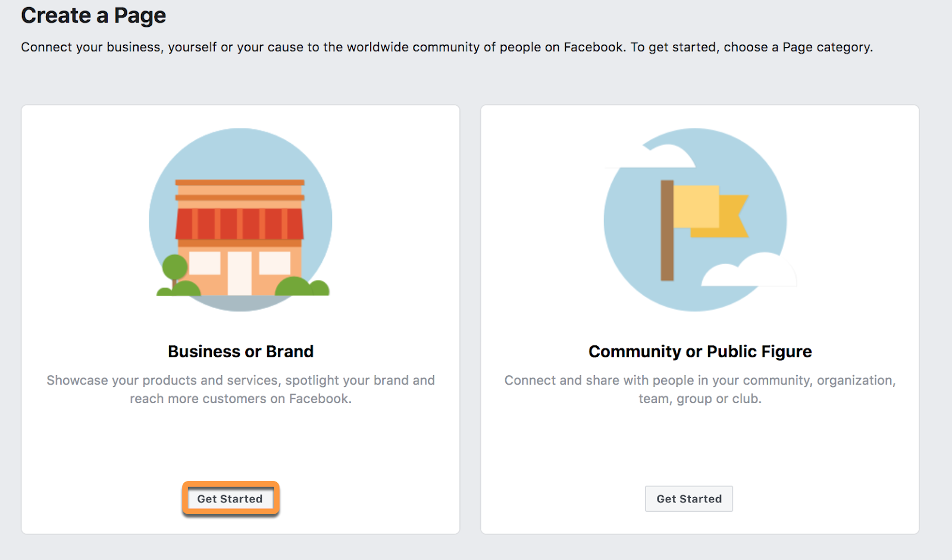Click the "Business or Brand" heading

240,351
